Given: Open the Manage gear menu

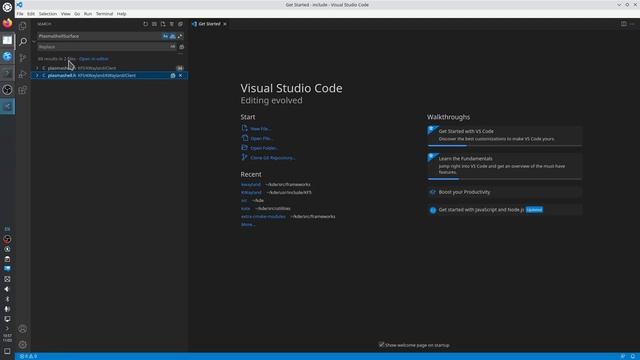Looking at the screenshot, I should pyautogui.click(x=23, y=344).
